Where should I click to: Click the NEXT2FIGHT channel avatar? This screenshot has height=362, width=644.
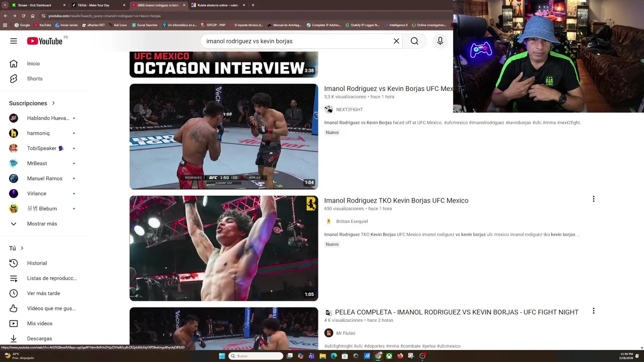pos(329,109)
